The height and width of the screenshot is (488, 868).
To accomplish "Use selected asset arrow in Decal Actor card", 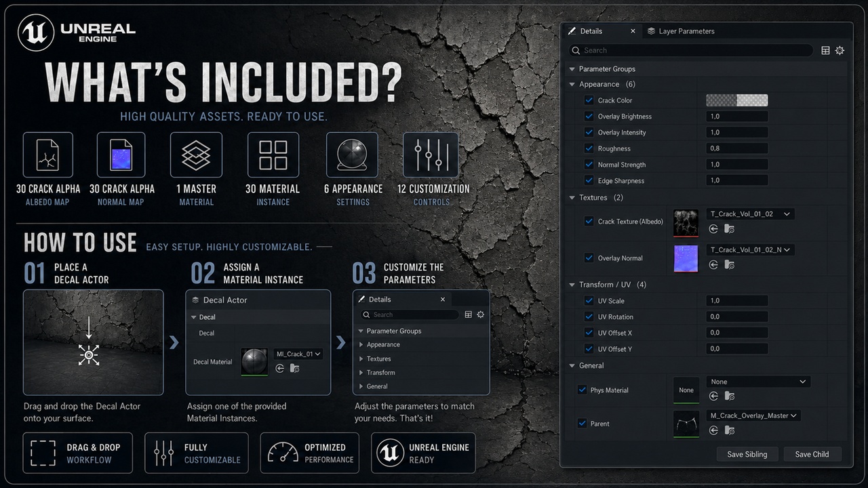I will coord(279,369).
